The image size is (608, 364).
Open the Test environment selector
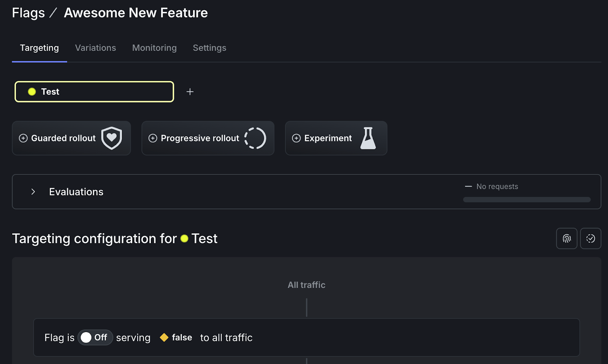94,92
